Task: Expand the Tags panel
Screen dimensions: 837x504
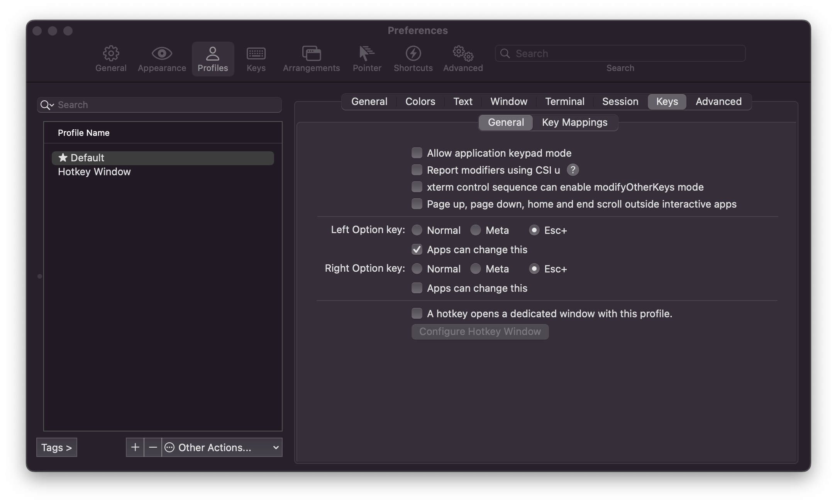Action: (56, 447)
